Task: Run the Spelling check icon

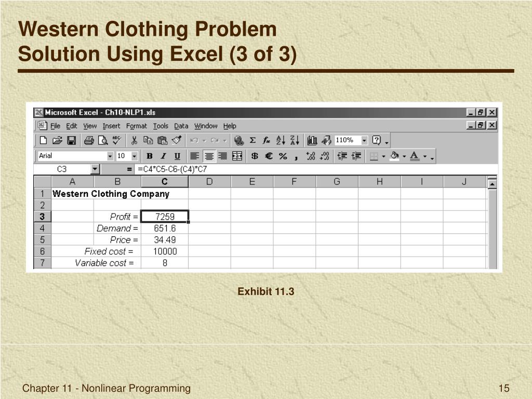Action: tap(117, 140)
